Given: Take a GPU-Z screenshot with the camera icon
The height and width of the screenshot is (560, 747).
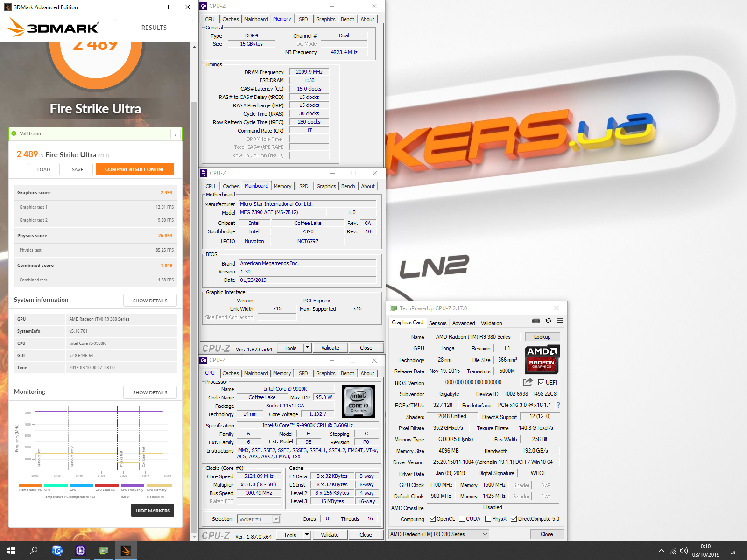Looking at the screenshot, I should (536, 321).
